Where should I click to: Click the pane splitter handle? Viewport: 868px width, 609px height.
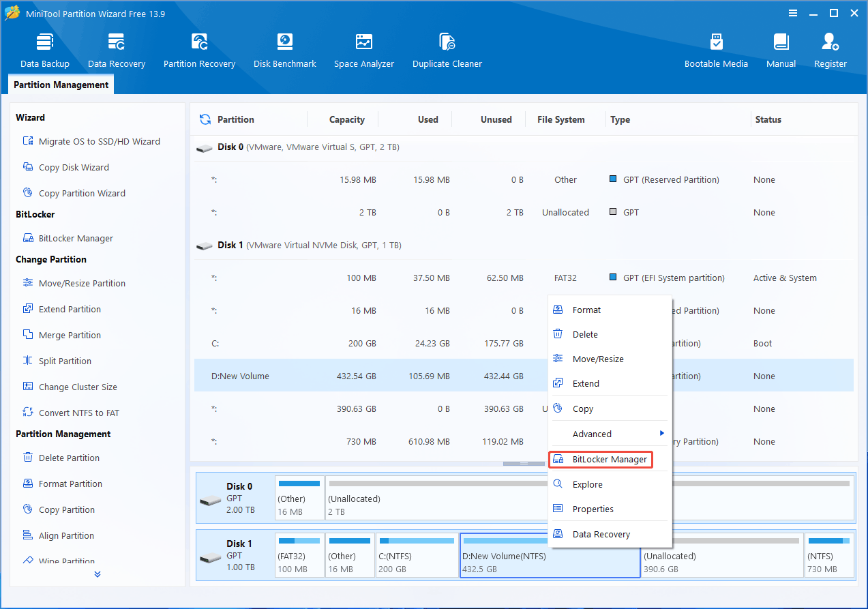point(524,463)
